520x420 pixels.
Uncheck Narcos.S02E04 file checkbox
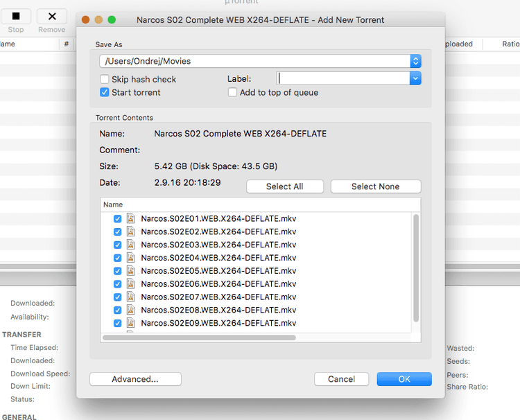coord(117,258)
